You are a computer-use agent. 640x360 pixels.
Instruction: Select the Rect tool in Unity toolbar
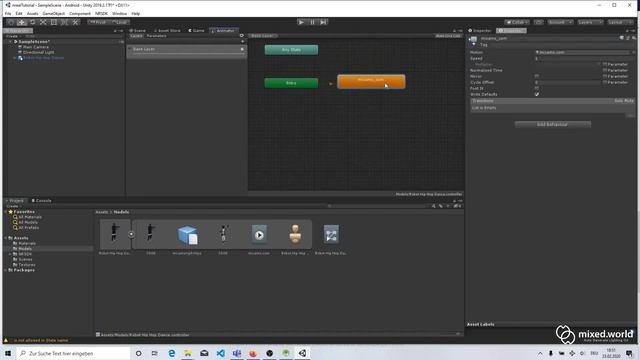coord(53,22)
